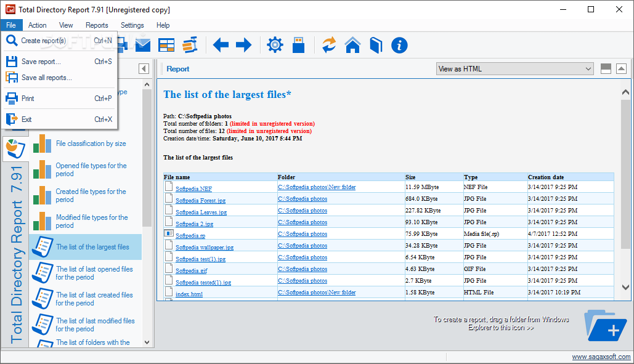This screenshot has width=634, height=364.
Task: Open the Softpedia.NEF file link
Action: (193, 188)
